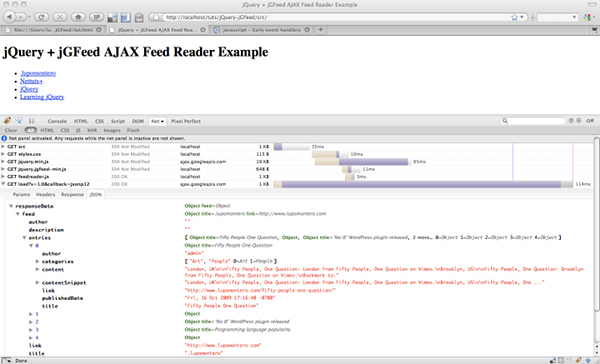This screenshot has width=600, height=364.
Task: Click the envelope-style toolbar icon next to the address bar
Action: coord(139,17)
